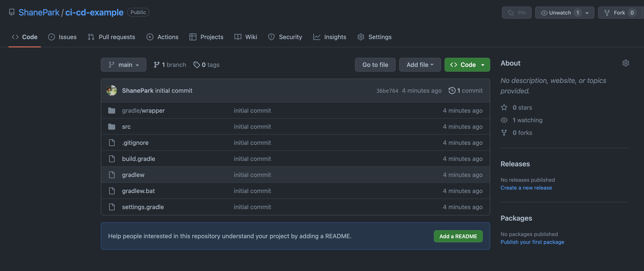Click the 0 forks link in About

click(522, 133)
